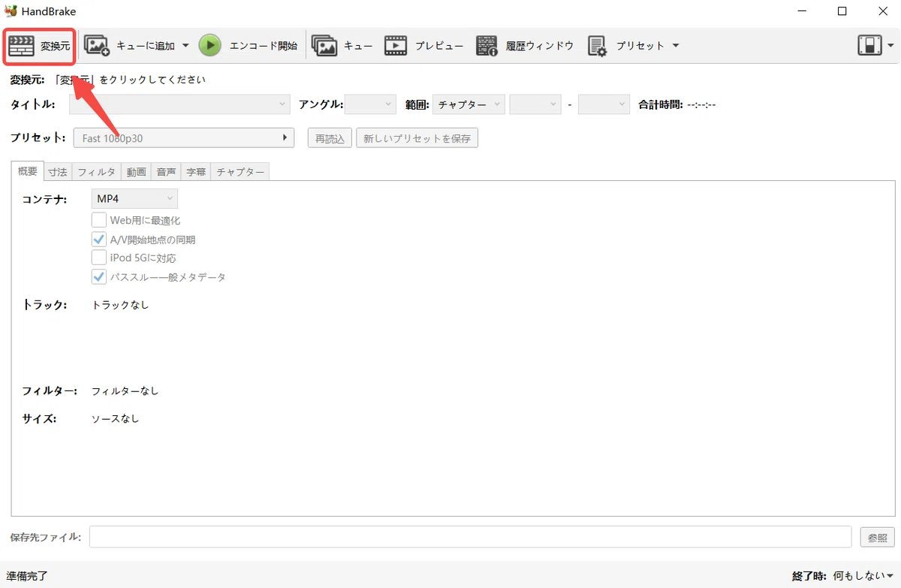Switch to the 寸法 tab
Screen dimensions: 901x588
click(x=57, y=172)
